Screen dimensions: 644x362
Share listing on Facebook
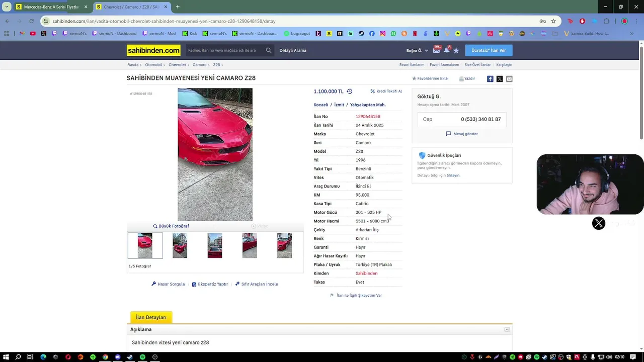pos(490,79)
